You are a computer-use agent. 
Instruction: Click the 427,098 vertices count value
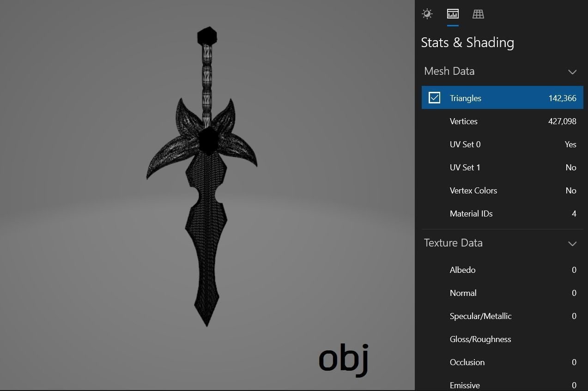click(x=562, y=121)
